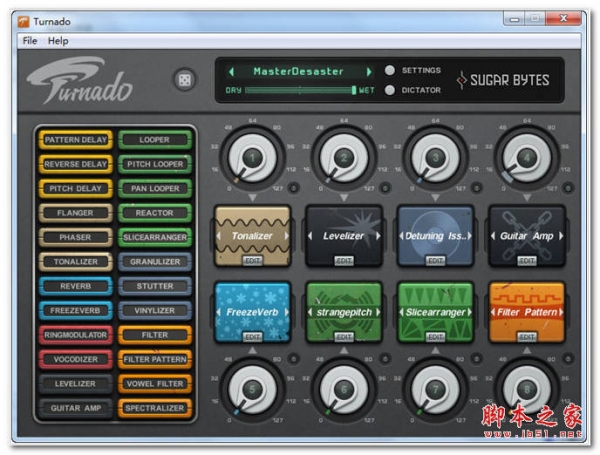Open EDIT on Tonalizer slot
Screen dimensions: 600x455
pyautogui.click(x=253, y=261)
